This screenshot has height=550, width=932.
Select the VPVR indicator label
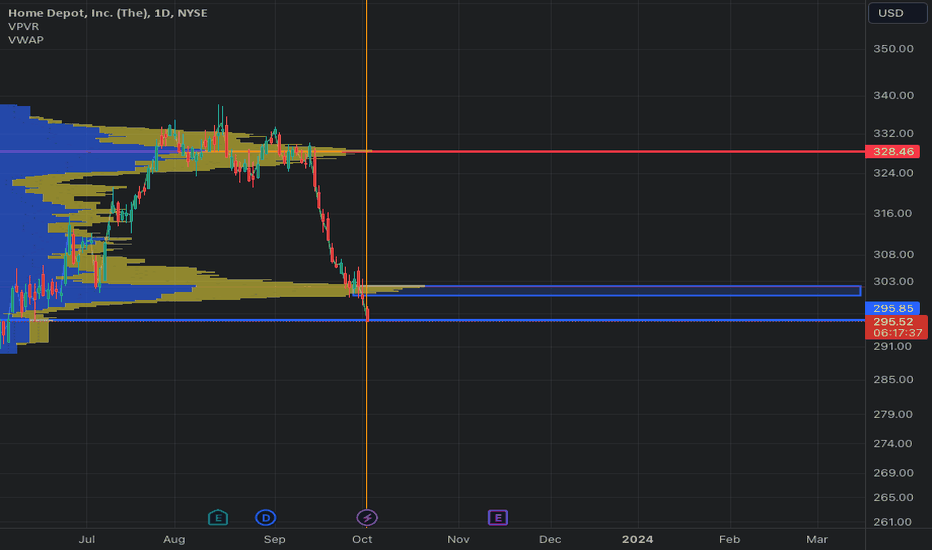click(24, 26)
